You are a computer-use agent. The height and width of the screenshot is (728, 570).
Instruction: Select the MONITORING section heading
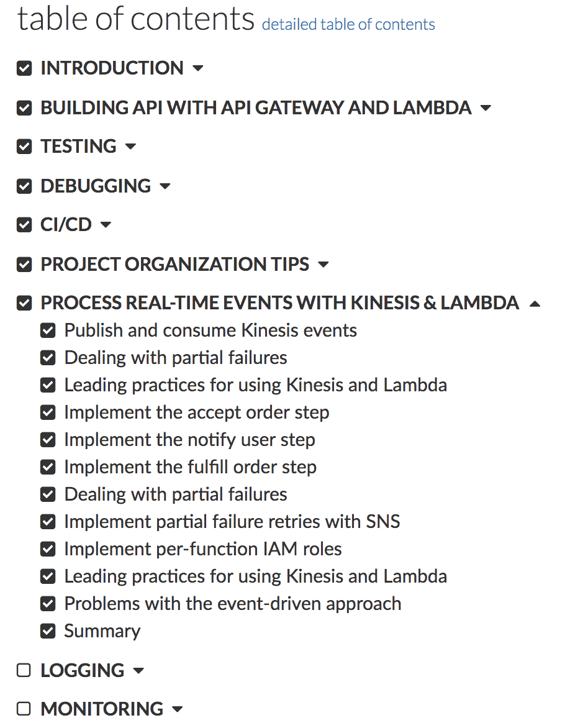tap(102, 709)
